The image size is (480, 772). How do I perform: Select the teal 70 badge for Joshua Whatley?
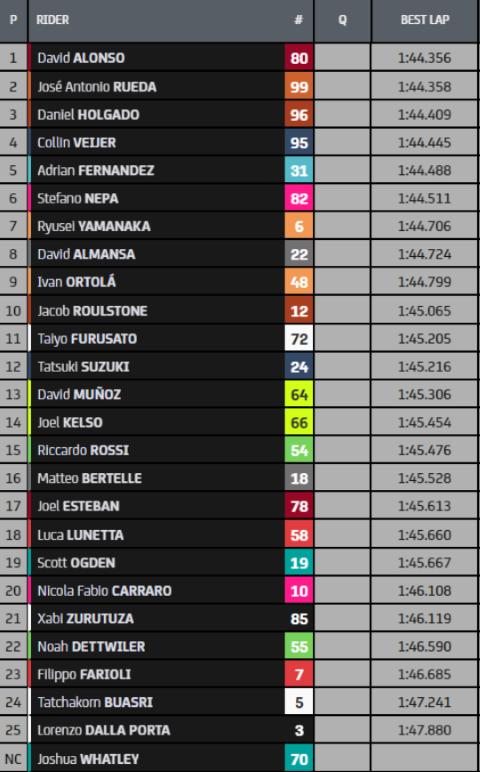299,759
